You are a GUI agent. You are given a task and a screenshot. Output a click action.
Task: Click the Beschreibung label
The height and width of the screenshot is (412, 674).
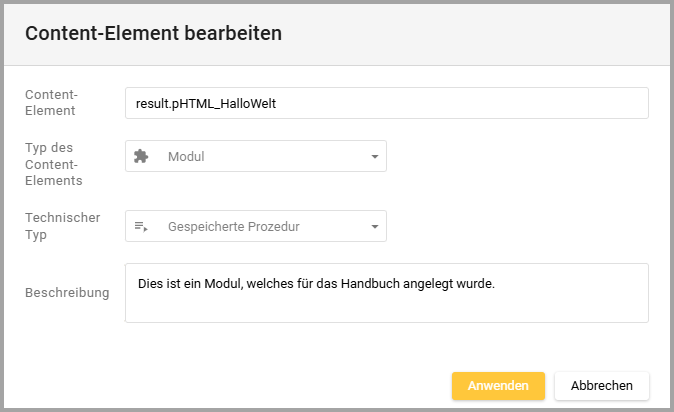pyautogui.click(x=67, y=293)
